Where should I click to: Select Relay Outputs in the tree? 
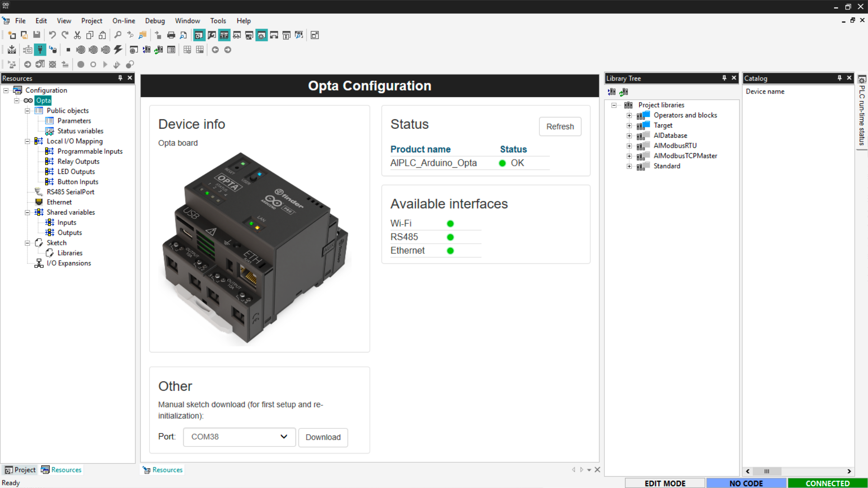pos(78,161)
